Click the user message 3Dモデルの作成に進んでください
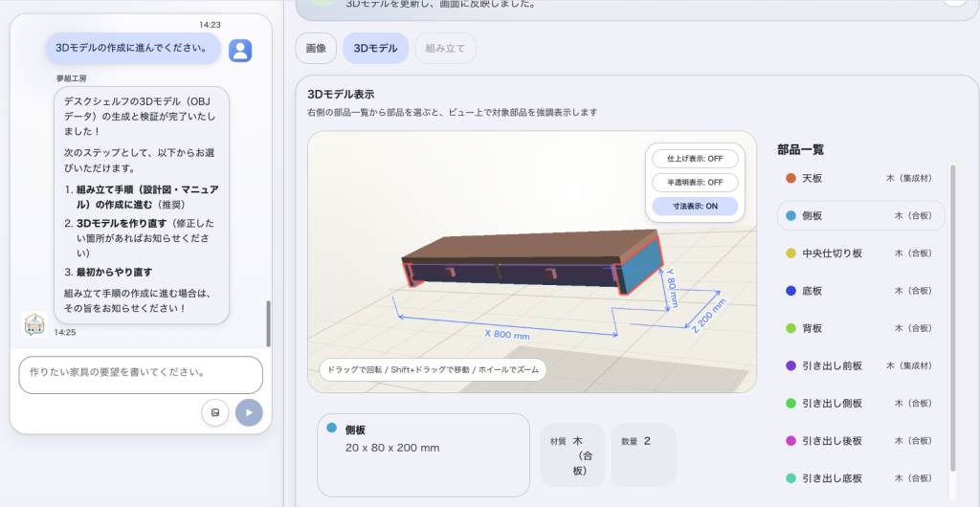Viewport: 980px width, 507px height. click(133, 48)
